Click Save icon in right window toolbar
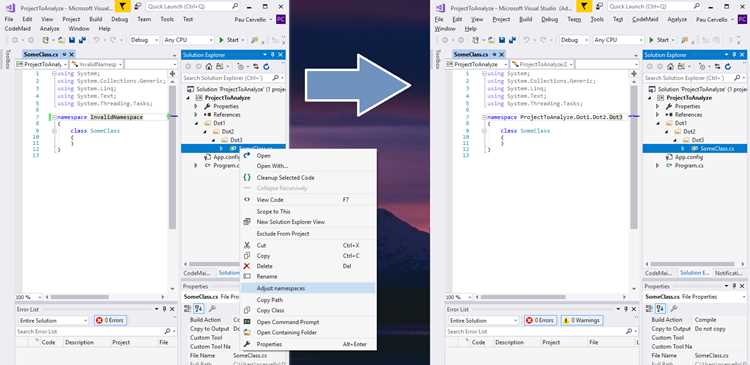750x365 pixels. [502, 40]
